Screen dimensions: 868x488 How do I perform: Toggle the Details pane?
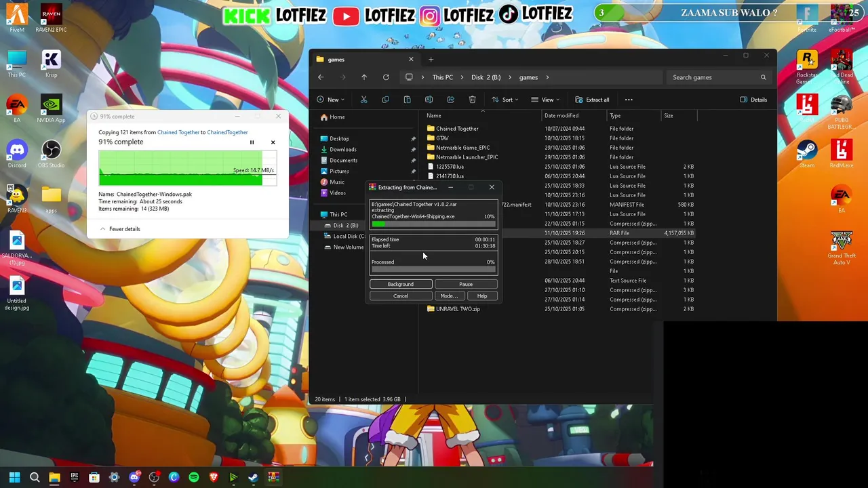click(x=753, y=100)
